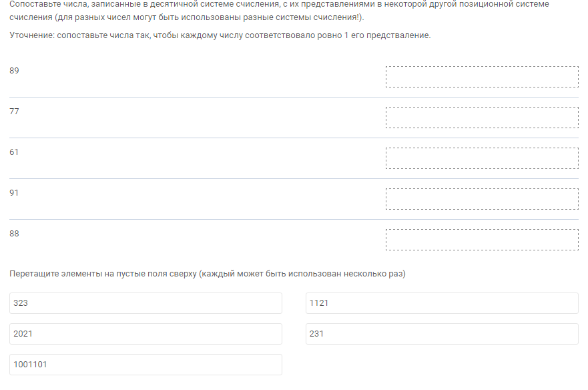Viewport: 588px width, 390px height.
Task: Click the divider line between rows 91 and 88
Action: click(x=294, y=219)
